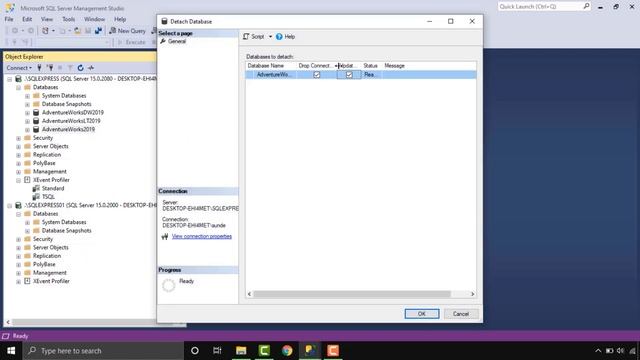Open the Help menu in SSMS menu bar
The image size is (640, 360).
coord(120,19)
